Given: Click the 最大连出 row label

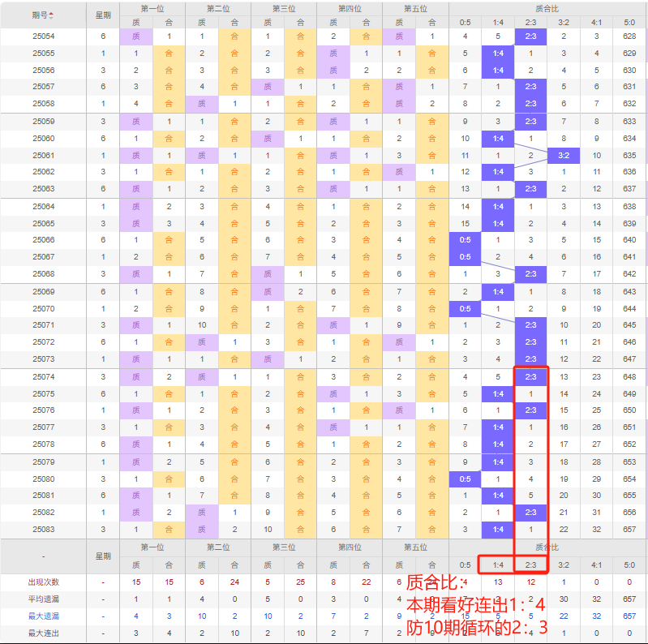Looking at the screenshot, I should (44, 633).
